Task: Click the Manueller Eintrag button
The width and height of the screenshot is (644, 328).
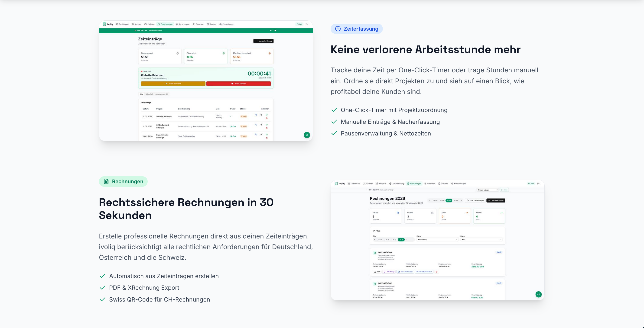Action: coord(263,41)
